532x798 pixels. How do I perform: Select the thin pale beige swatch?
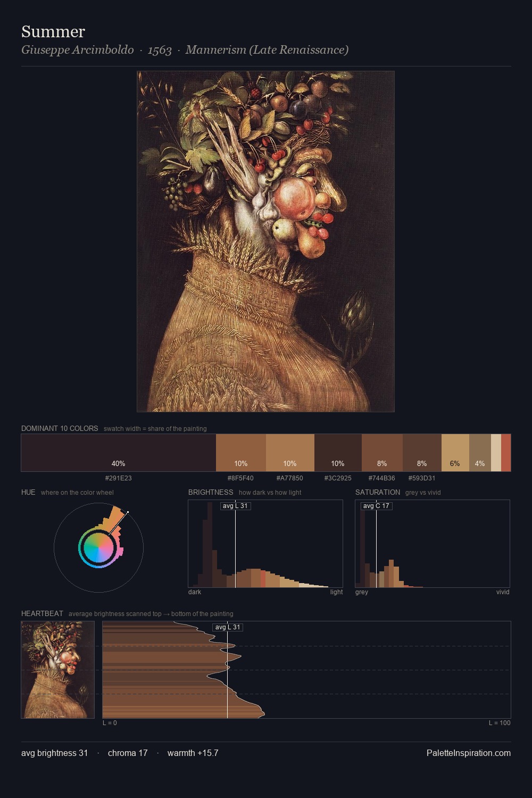[x=496, y=453]
